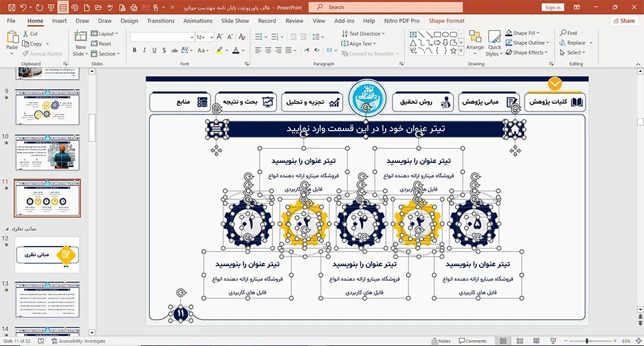This screenshot has height=346, width=644.
Task: Open Notes pane from status bar
Action: point(441,341)
